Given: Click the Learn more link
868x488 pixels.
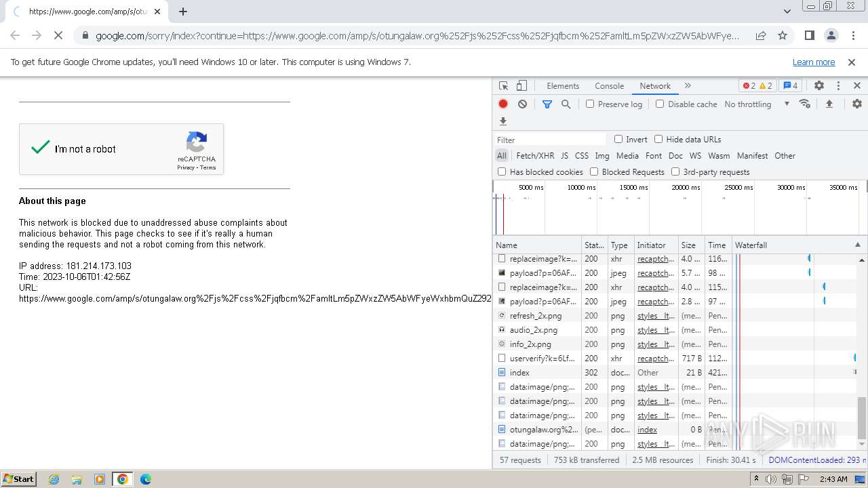Looking at the screenshot, I should point(814,62).
